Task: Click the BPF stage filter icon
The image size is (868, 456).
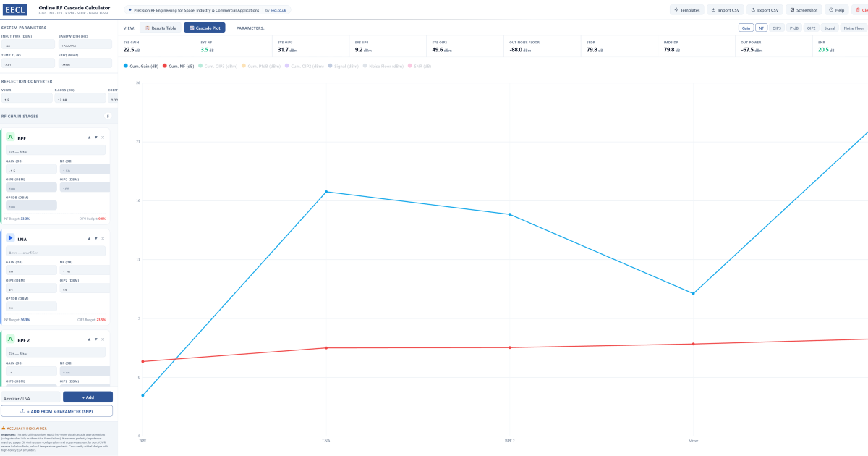Action: pos(10,137)
